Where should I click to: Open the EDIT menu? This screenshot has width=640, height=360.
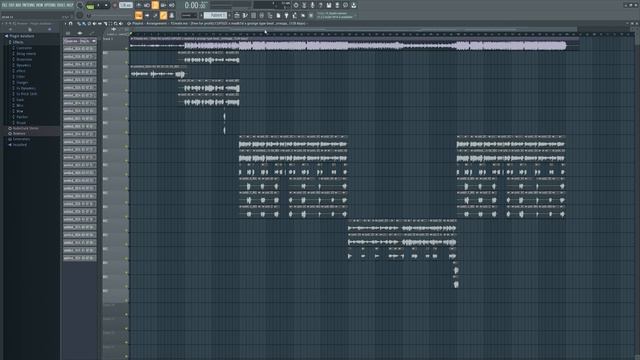(x=11, y=5)
